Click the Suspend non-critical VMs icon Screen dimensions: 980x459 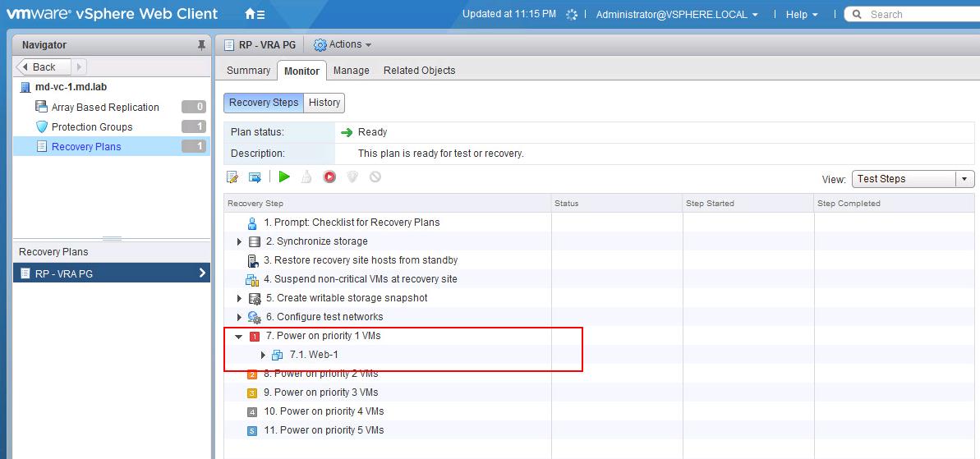coord(252,280)
